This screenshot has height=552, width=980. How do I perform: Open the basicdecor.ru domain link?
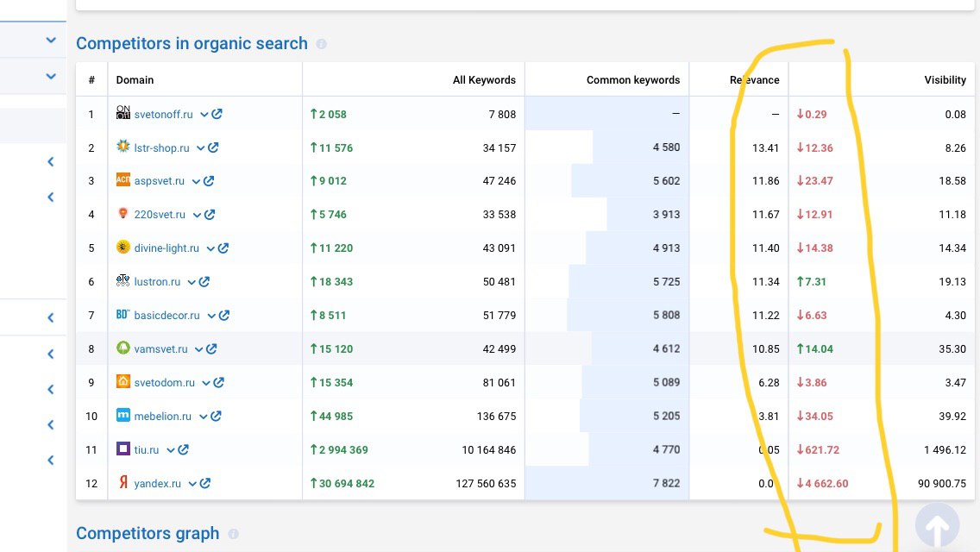pos(166,316)
